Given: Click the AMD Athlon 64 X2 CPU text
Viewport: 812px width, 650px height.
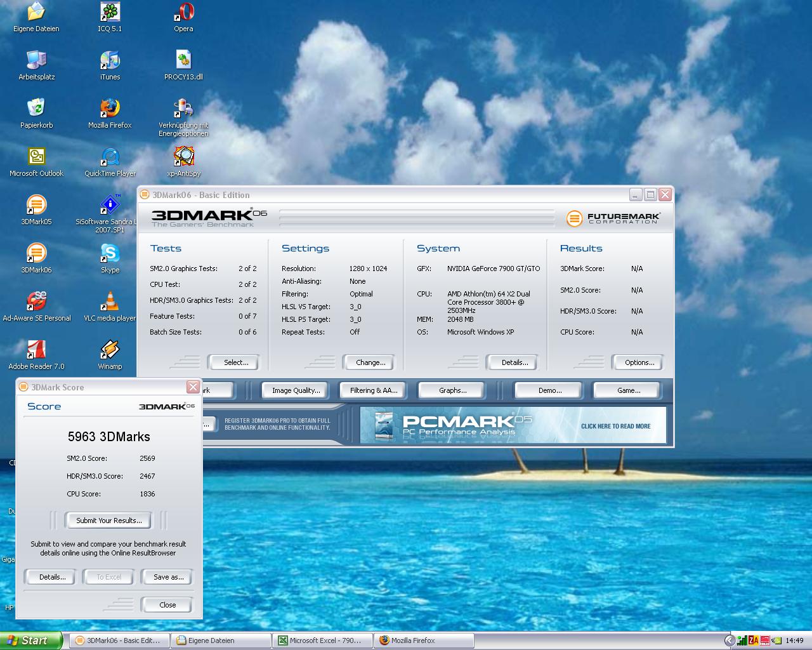Looking at the screenshot, I should tap(488, 302).
